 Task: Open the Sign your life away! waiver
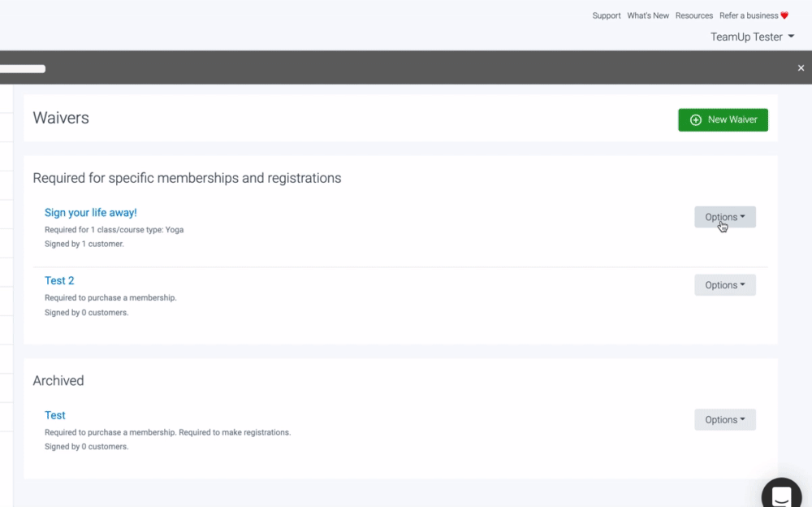coord(90,213)
